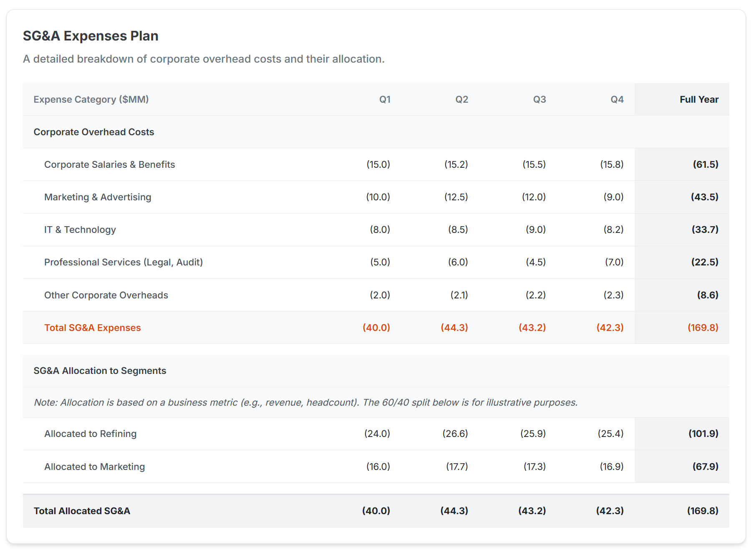Image resolution: width=756 pixels, height=558 pixels.
Task: Click Other Corporate Overheads Q3 value (2.2)
Action: (x=536, y=295)
